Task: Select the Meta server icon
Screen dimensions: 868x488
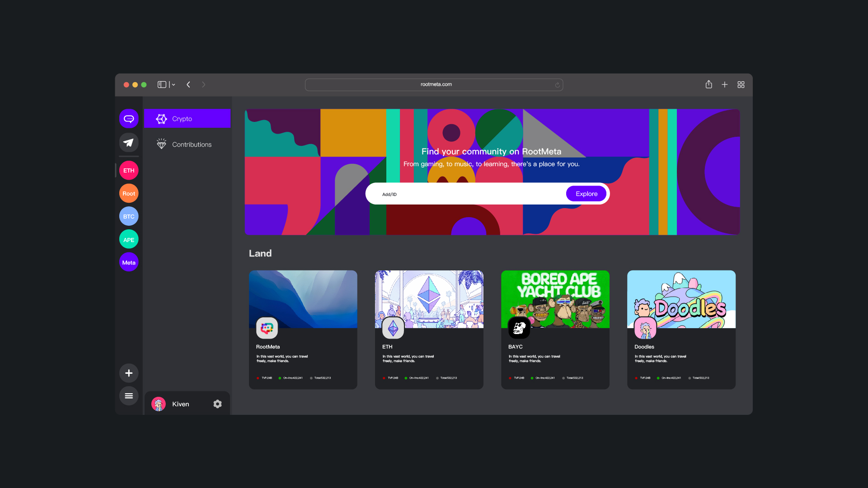Action: click(x=129, y=262)
